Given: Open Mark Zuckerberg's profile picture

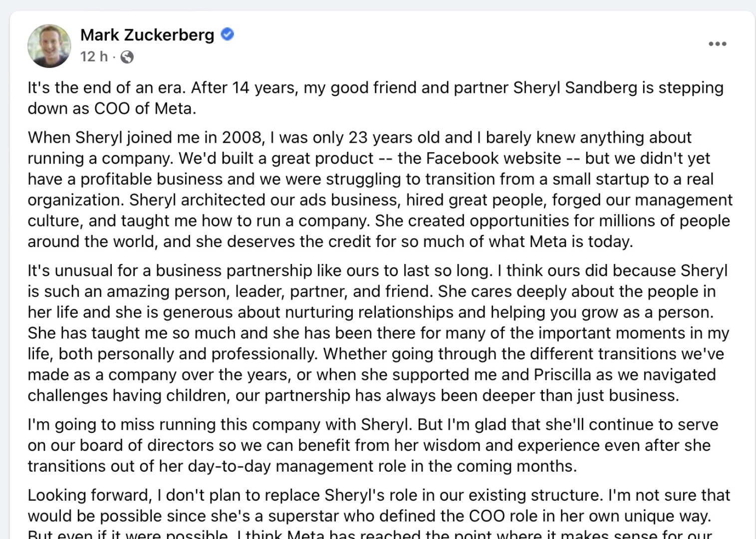Looking at the screenshot, I should point(49,46).
